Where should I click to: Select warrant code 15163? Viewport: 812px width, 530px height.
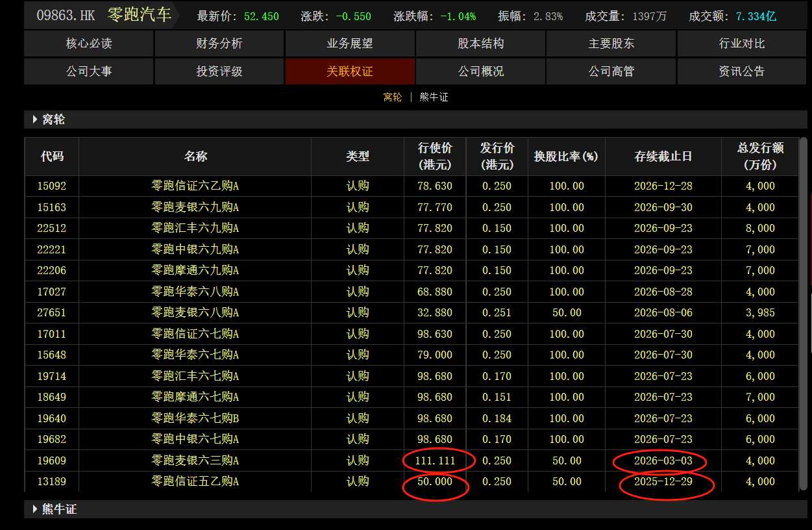(x=52, y=207)
